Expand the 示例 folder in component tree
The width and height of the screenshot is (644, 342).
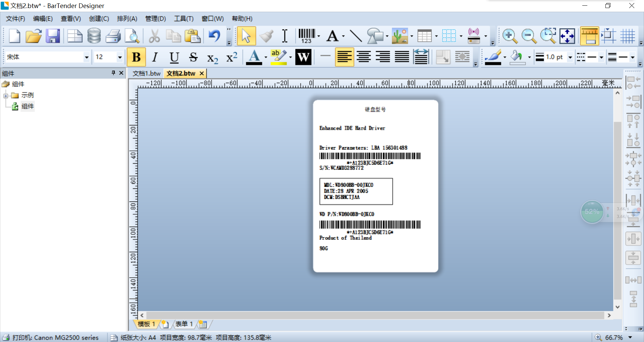click(x=6, y=96)
